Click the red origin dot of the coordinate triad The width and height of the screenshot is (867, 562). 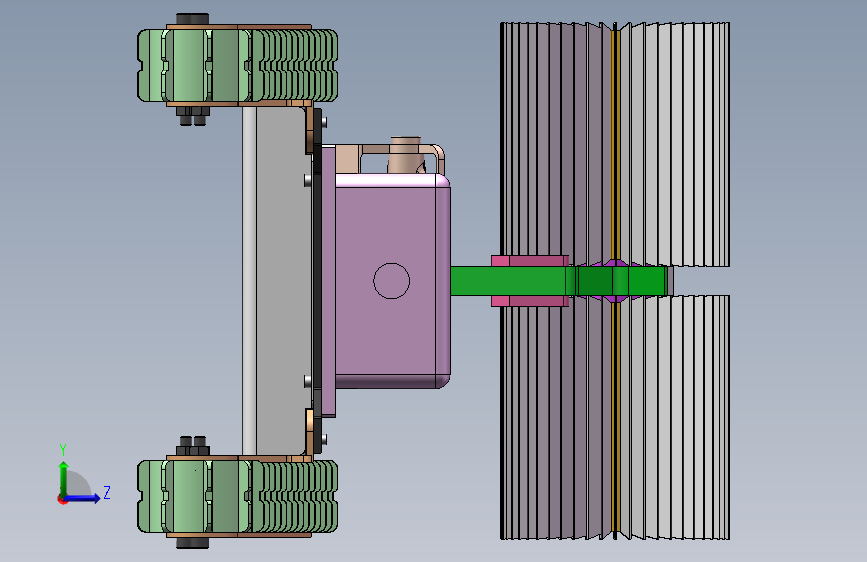pos(61,499)
